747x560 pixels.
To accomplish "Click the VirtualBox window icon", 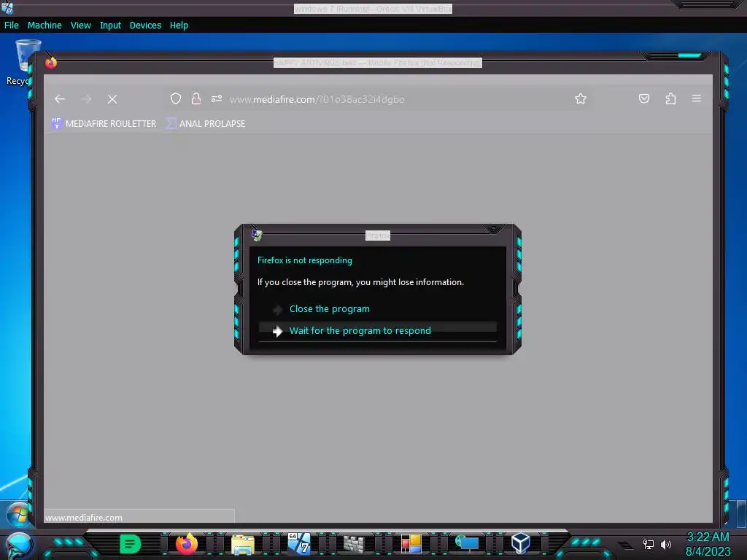I will tap(7, 7).
